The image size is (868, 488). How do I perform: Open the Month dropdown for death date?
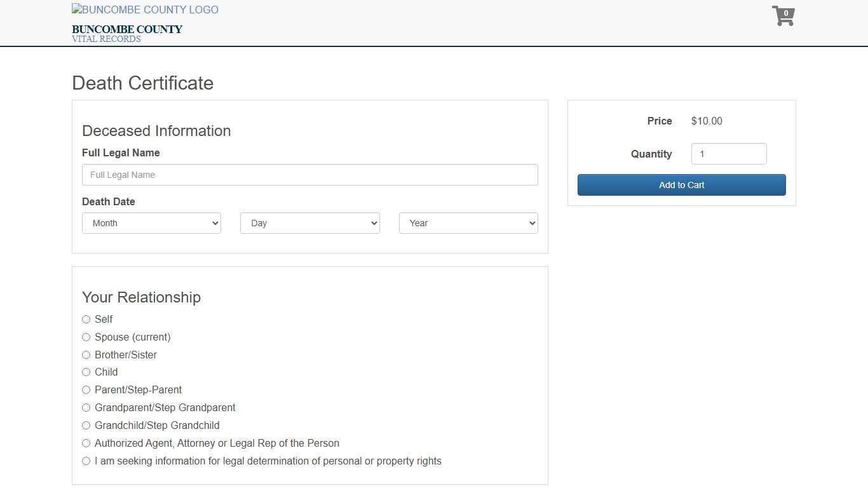[x=151, y=223]
